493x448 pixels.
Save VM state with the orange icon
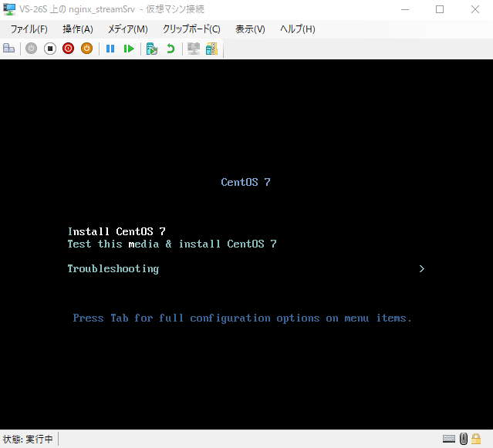coord(86,49)
